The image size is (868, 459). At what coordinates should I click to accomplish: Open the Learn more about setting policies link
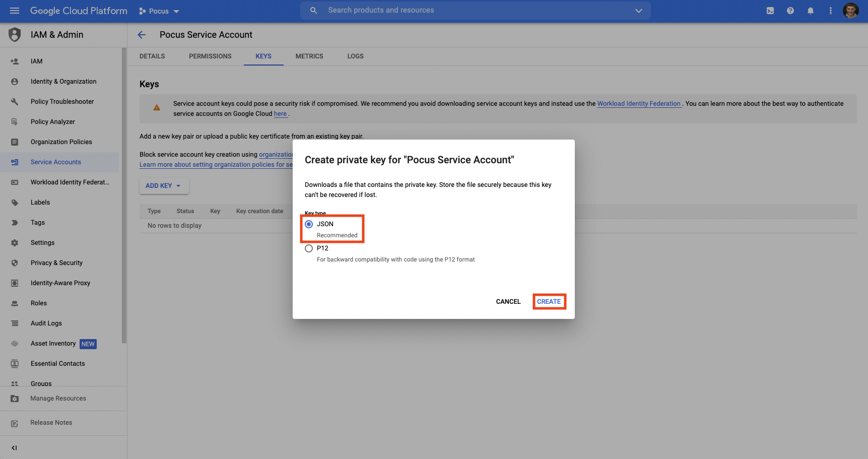point(216,165)
